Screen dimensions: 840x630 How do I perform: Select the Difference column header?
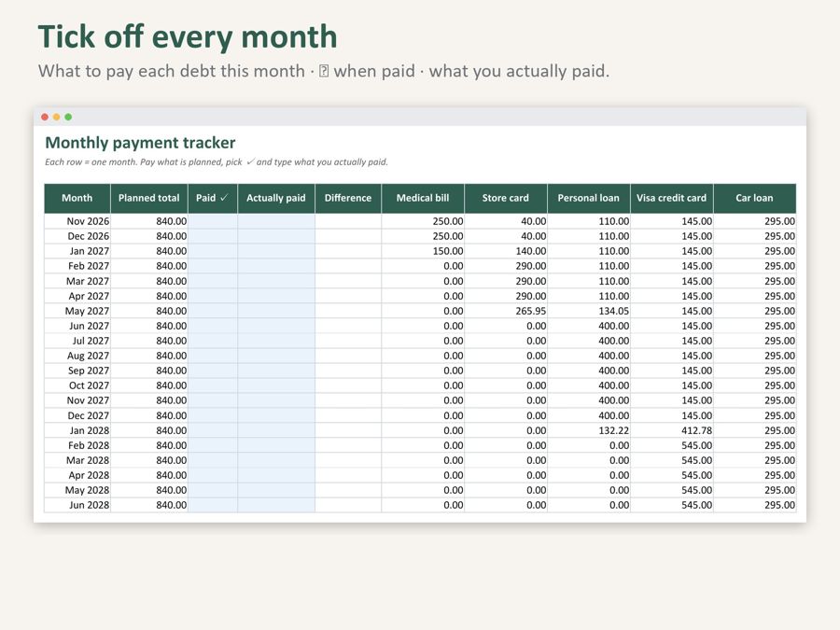click(348, 198)
